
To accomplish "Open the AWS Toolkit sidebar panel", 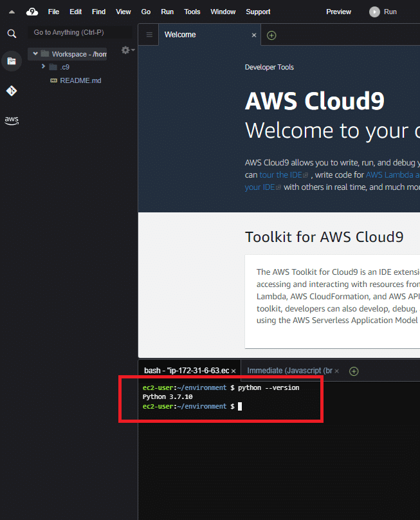I will click(12, 120).
